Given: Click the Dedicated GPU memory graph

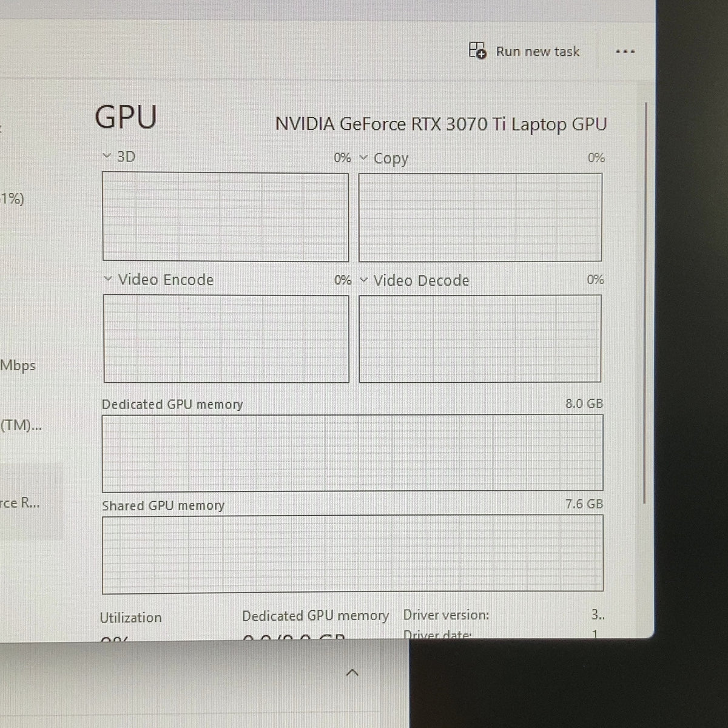Looking at the screenshot, I should [x=352, y=453].
